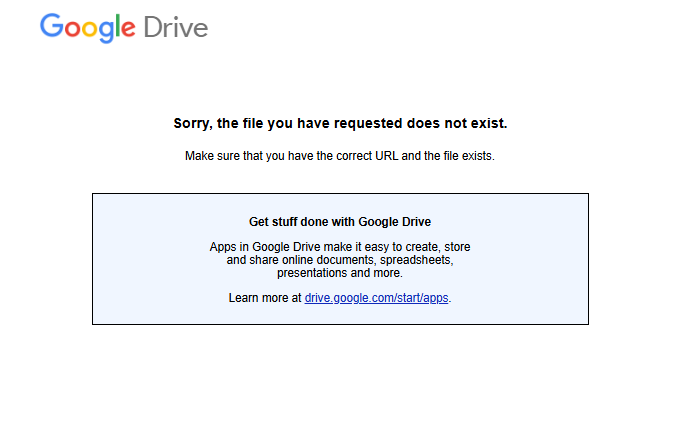The image size is (683, 445).
Task: Click the blue capital G in logo
Action: pyautogui.click(x=51, y=26)
